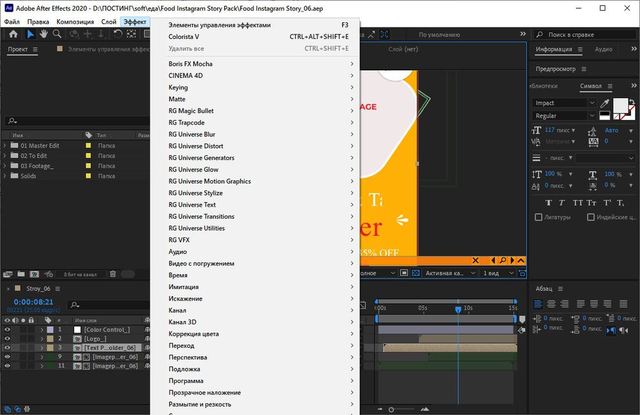Select the Hand tool

[44, 33]
